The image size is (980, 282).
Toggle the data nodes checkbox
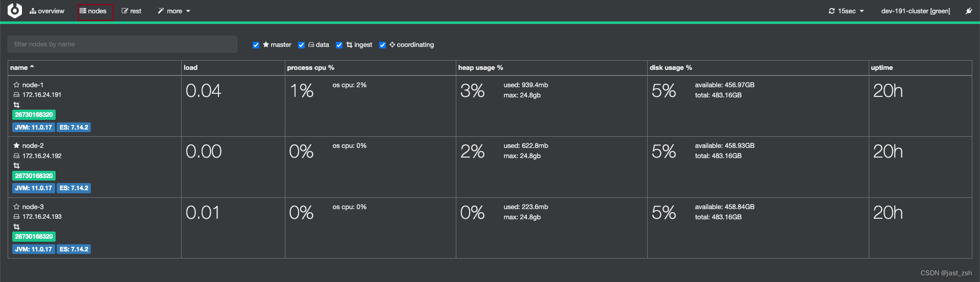tap(301, 45)
